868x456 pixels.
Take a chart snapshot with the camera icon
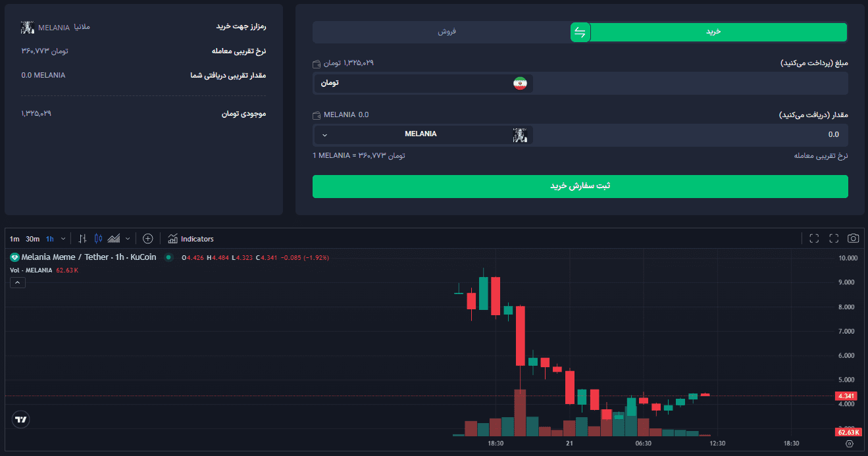(854, 238)
